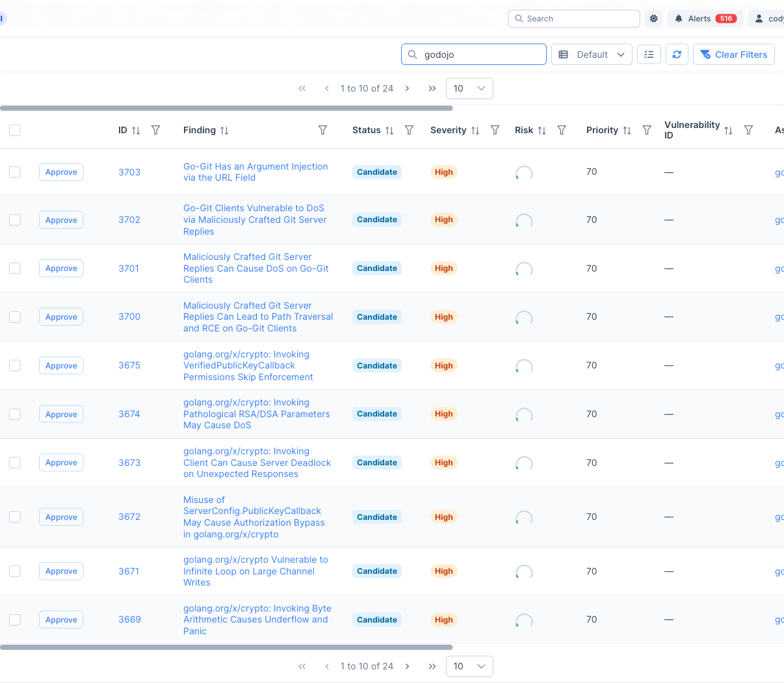Go to next page in top paginator
This screenshot has height=683, width=784.
coord(407,88)
